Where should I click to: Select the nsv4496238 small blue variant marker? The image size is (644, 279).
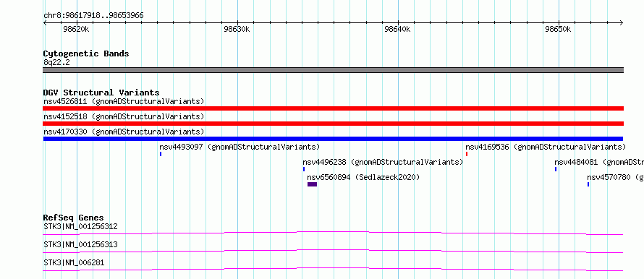pyautogui.click(x=304, y=169)
